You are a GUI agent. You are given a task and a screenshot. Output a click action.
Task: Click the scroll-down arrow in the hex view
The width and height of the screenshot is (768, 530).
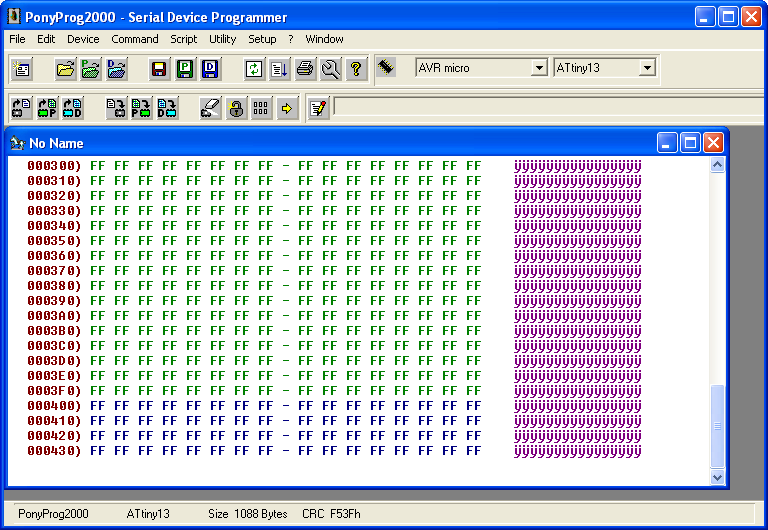tap(717, 477)
